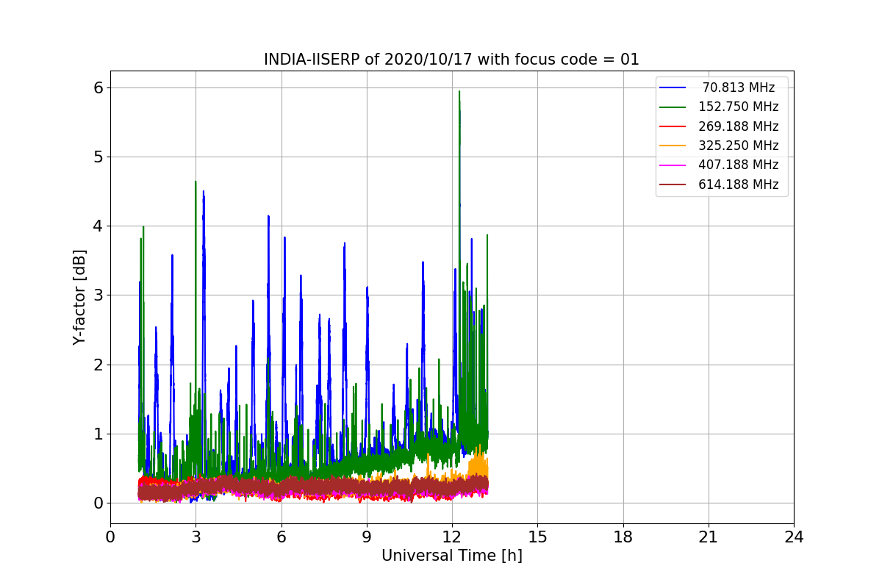Click the Y-factor [dB] axis label
The height and width of the screenshot is (588, 882).
[79, 298]
